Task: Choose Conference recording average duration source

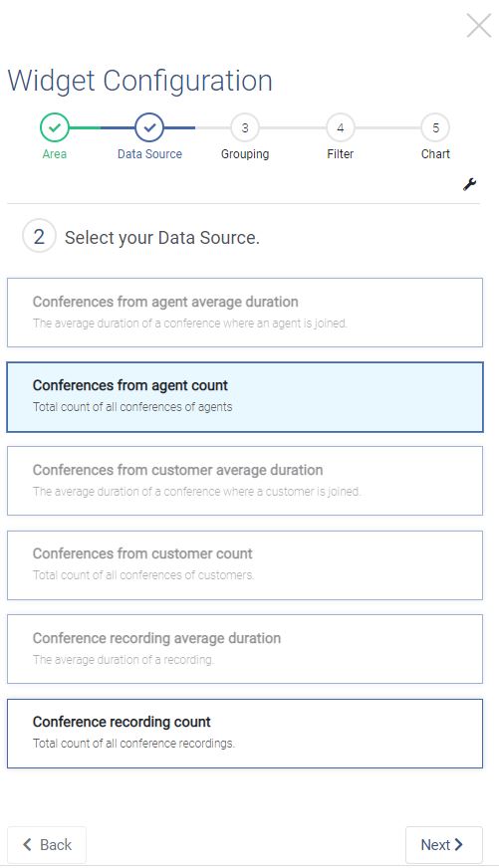Action: click(x=245, y=649)
